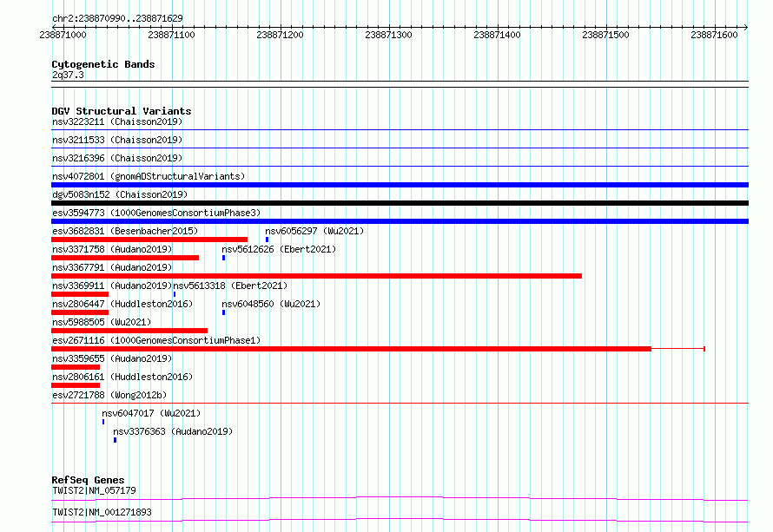The image size is (773, 532).
Task: Click the red bar under nsv2806161
Action: 76,385
